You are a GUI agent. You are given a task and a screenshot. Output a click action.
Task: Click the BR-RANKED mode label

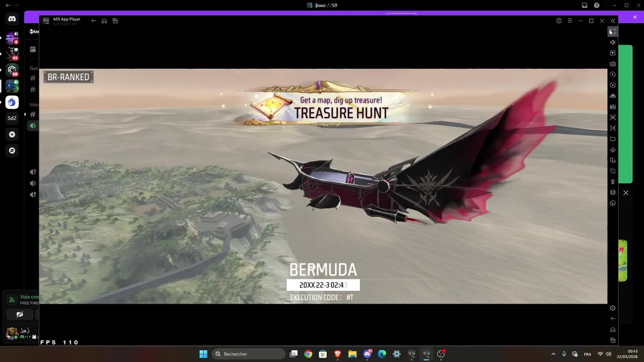[x=68, y=77]
